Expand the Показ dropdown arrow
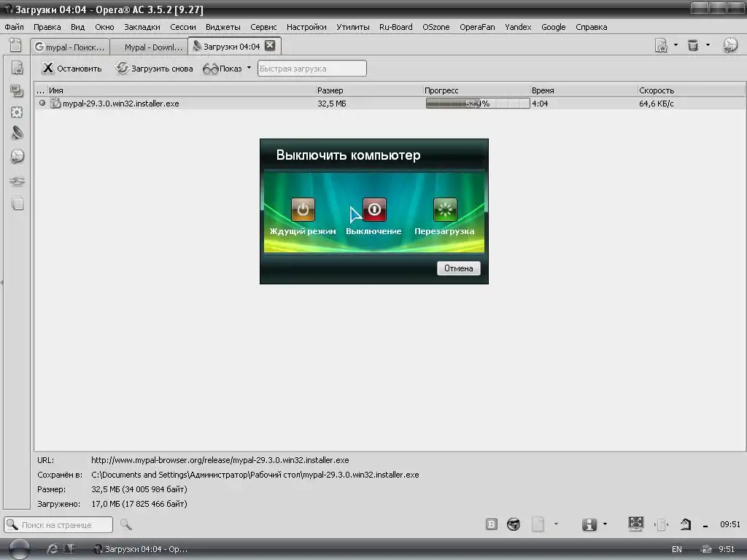 pyautogui.click(x=249, y=68)
